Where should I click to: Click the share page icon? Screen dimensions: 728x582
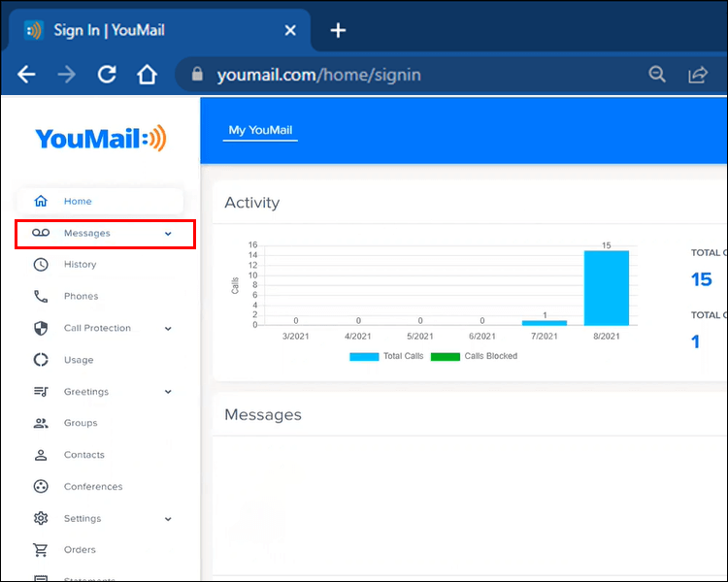coord(697,75)
